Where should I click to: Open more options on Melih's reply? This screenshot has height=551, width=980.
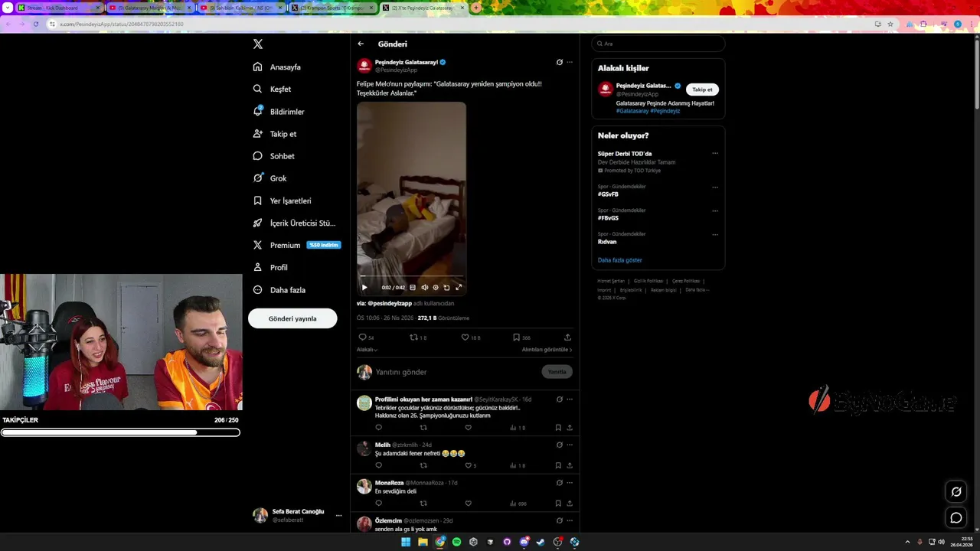point(570,445)
